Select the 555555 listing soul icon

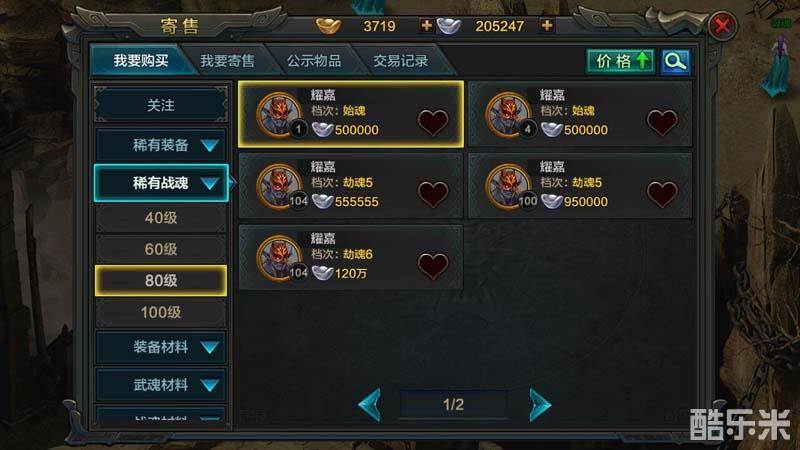click(x=279, y=186)
